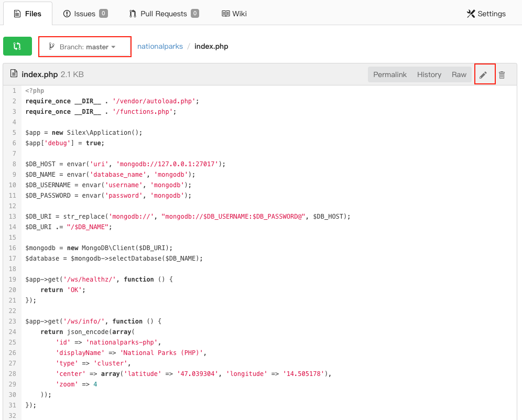Click the branch icon inside the branch selector

(51, 46)
